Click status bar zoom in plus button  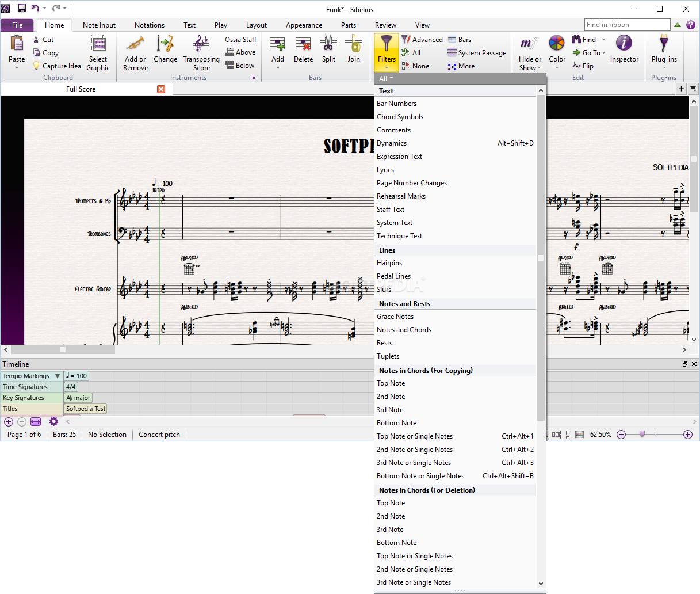(x=688, y=435)
